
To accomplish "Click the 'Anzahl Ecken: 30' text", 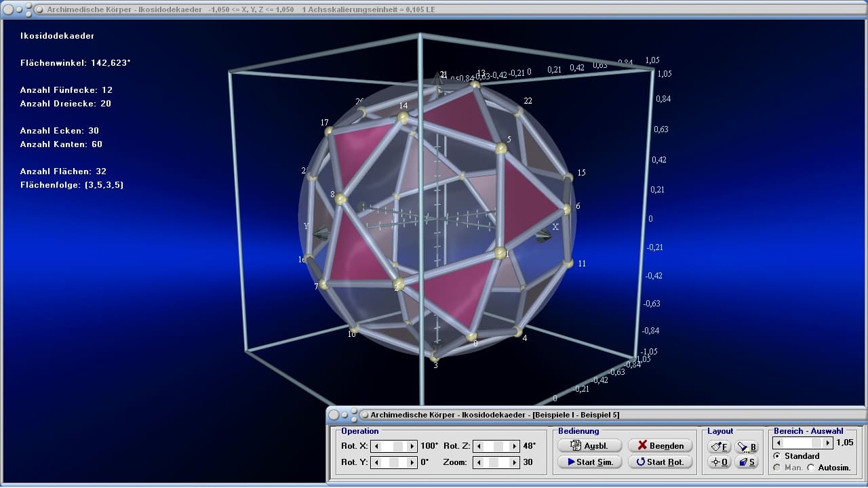I will click(60, 130).
